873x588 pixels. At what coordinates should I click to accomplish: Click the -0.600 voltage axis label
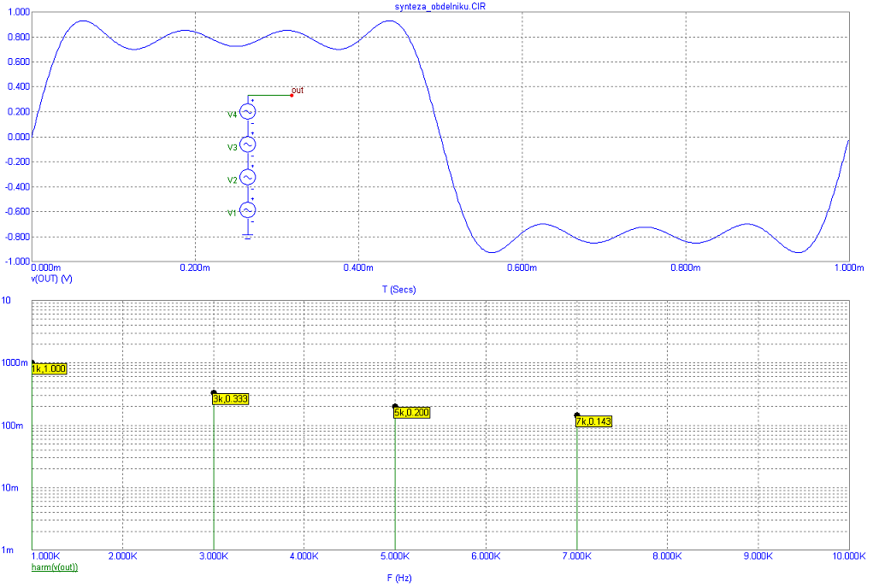pos(17,212)
